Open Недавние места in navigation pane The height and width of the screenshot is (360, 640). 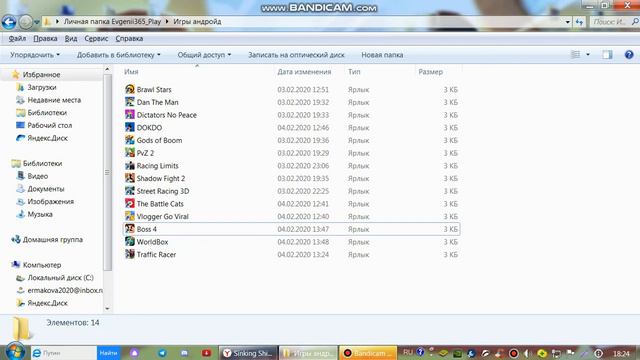coord(54,100)
